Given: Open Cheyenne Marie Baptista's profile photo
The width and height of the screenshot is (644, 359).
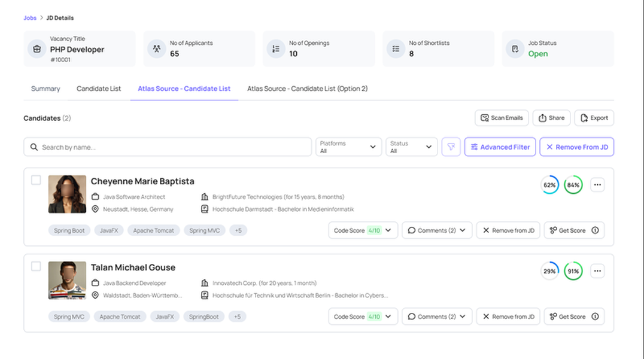Looking at the screenshot, I should (68, 194).
